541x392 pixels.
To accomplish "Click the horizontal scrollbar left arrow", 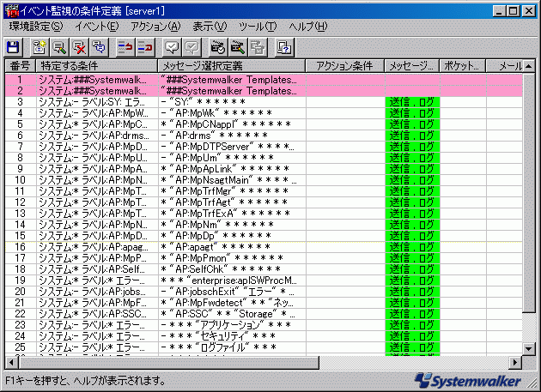I will 11,362.
